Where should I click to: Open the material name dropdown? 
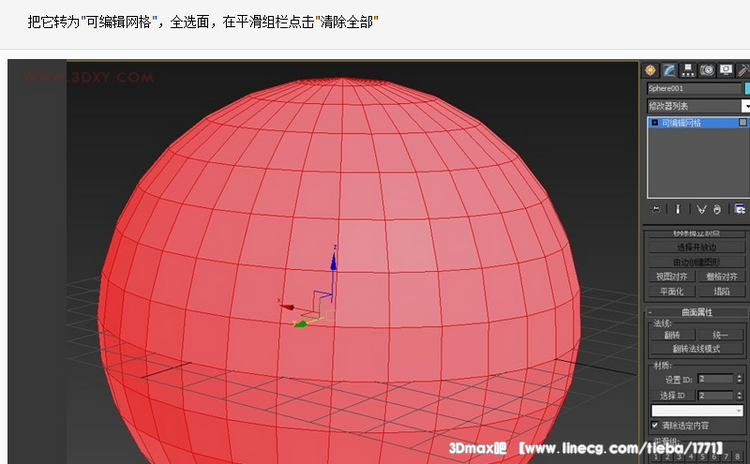[x=697, y=410]
